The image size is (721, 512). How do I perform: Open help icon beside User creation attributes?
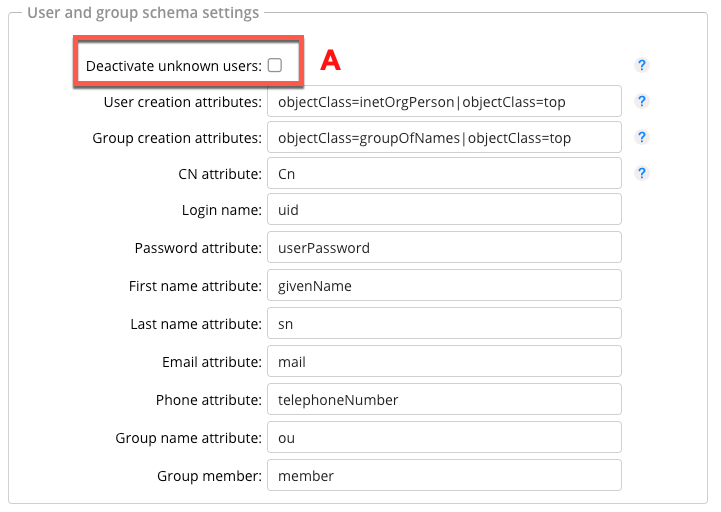pos(642,101)
